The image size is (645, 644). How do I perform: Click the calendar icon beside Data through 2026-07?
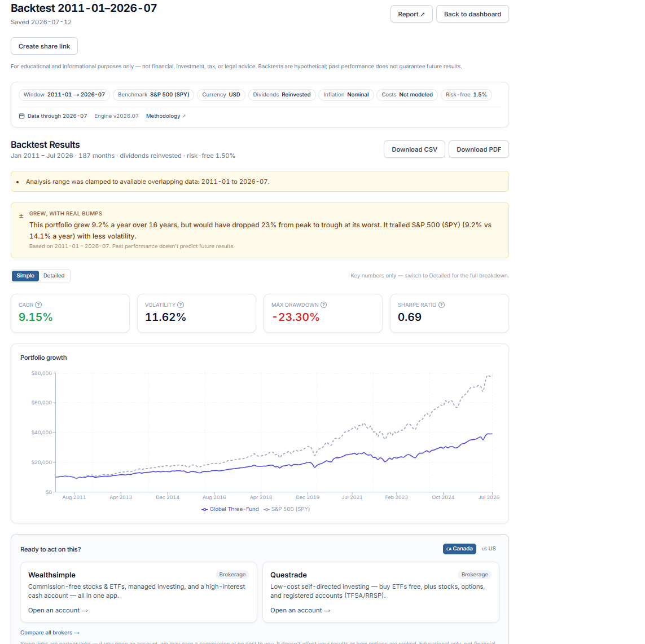[22, 116]
